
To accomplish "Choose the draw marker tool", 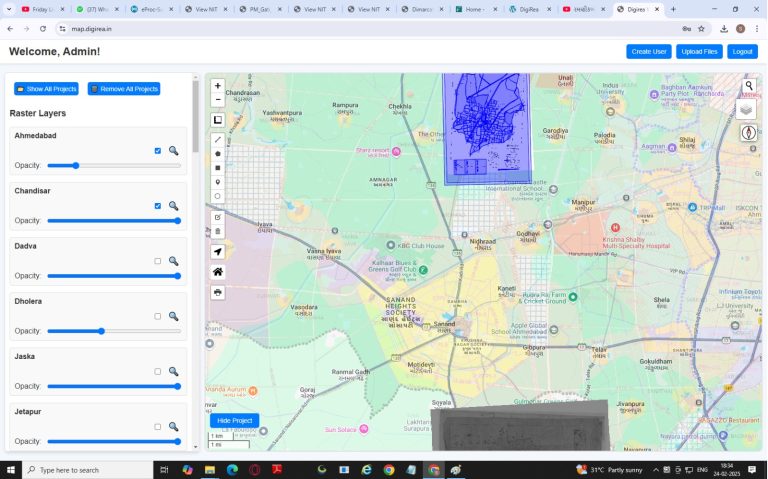I will [x=218, y=182].
